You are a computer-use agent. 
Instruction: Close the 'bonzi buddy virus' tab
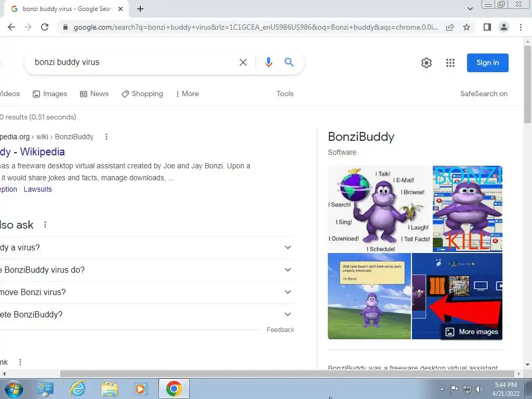[x=121, y=9]
